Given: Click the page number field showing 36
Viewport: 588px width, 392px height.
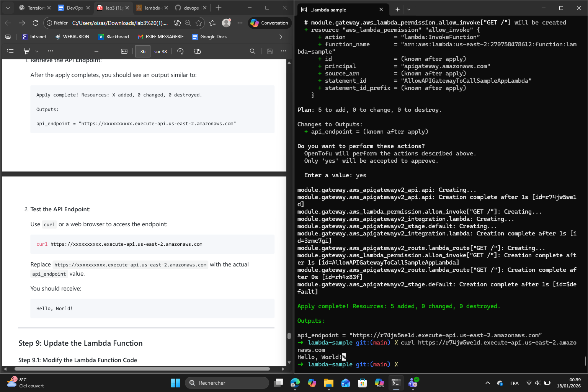Looking at the screenshot, I should (143, 51).
